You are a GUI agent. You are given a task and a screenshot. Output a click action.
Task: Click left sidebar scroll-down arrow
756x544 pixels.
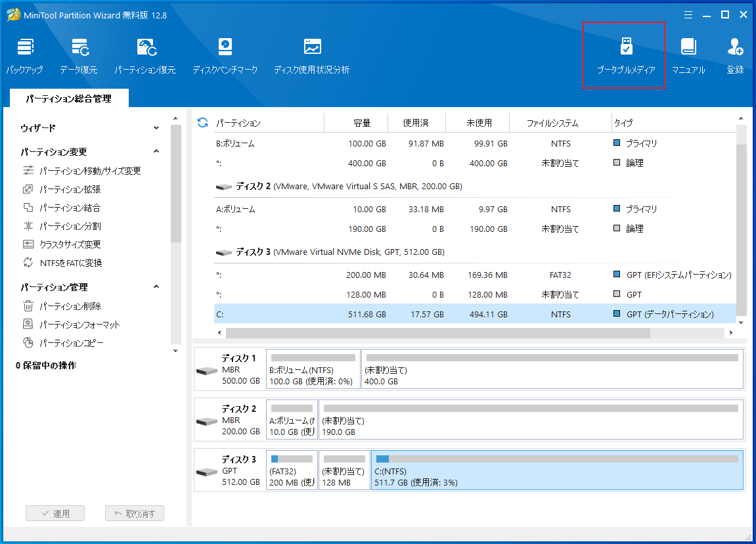point(175,351)
